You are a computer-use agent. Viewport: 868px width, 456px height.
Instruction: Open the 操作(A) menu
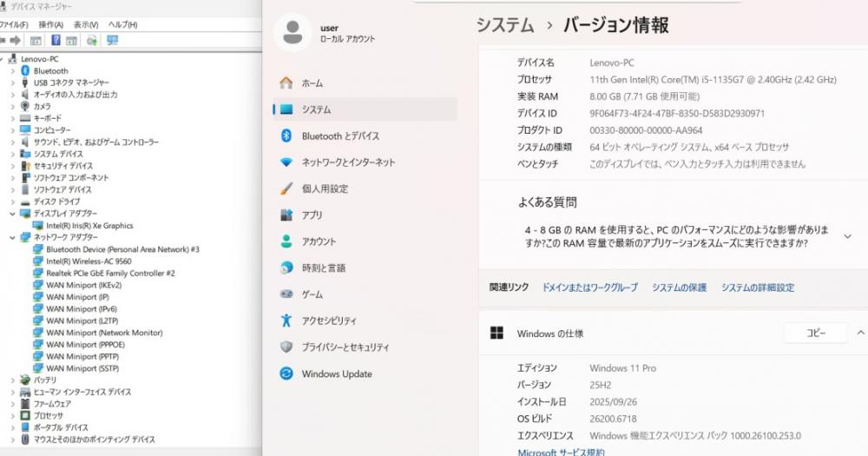(50, 24)
